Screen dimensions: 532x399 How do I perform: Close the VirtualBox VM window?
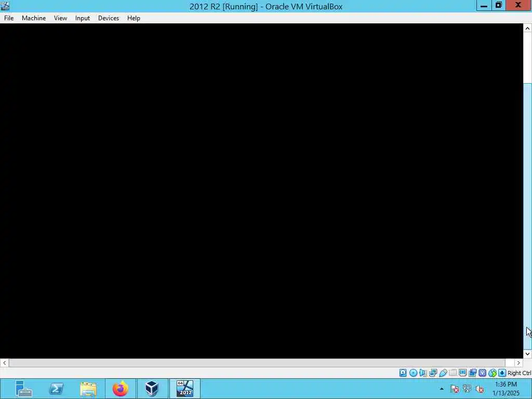click(518, 5)
